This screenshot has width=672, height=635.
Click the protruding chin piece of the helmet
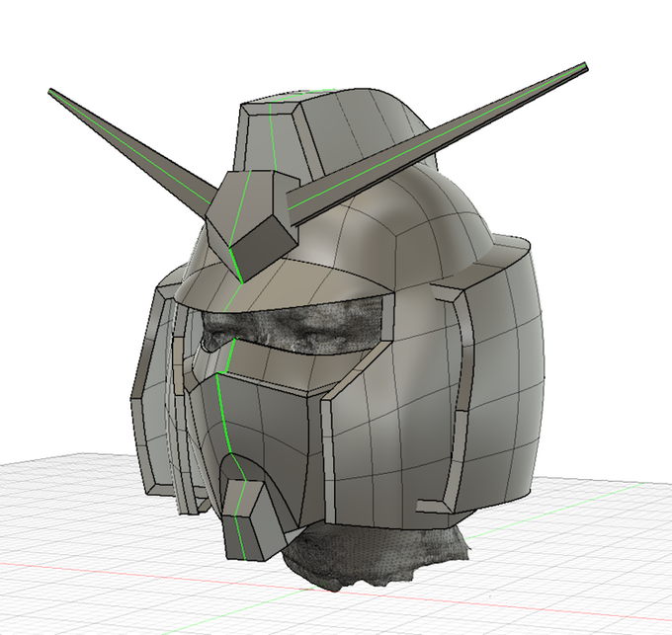click(x=253, y=520)
